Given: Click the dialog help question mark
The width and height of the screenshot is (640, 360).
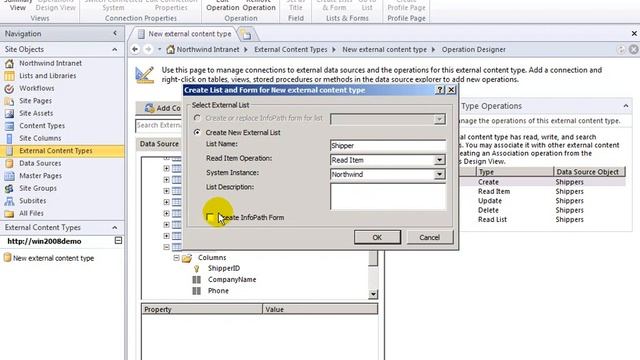Looking at the screenshot, I should 440,90.
